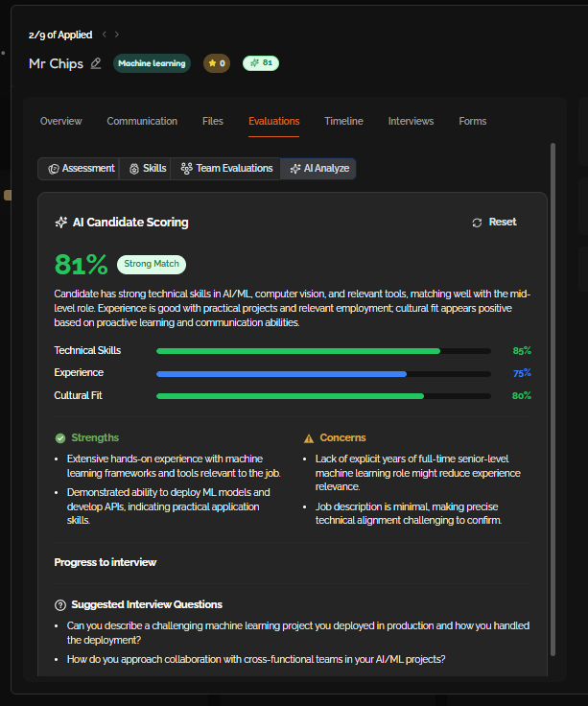The image size is (588, 706).
Task: Click the Progress to interview text
Action: [x=105, y=562]
